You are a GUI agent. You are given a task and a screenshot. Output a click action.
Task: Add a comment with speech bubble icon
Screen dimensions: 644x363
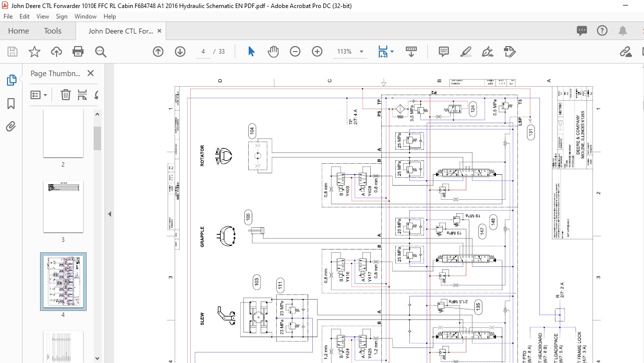(x=443, y=52)
